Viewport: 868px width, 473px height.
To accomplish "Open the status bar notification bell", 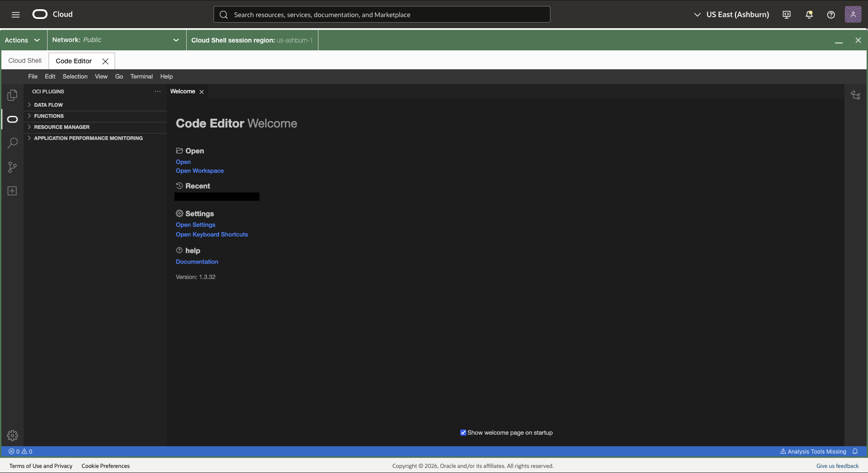I will point(855,451).
